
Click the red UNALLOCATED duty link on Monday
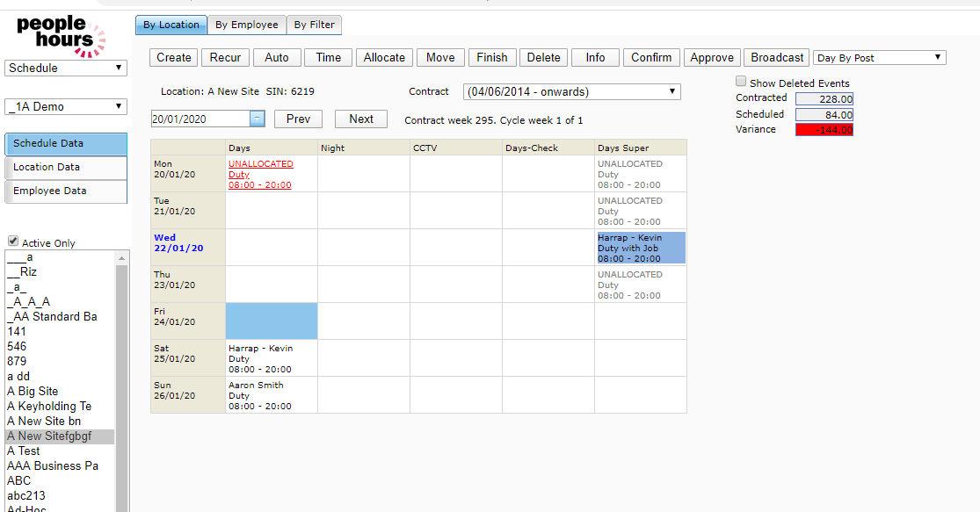click(261, 164)
